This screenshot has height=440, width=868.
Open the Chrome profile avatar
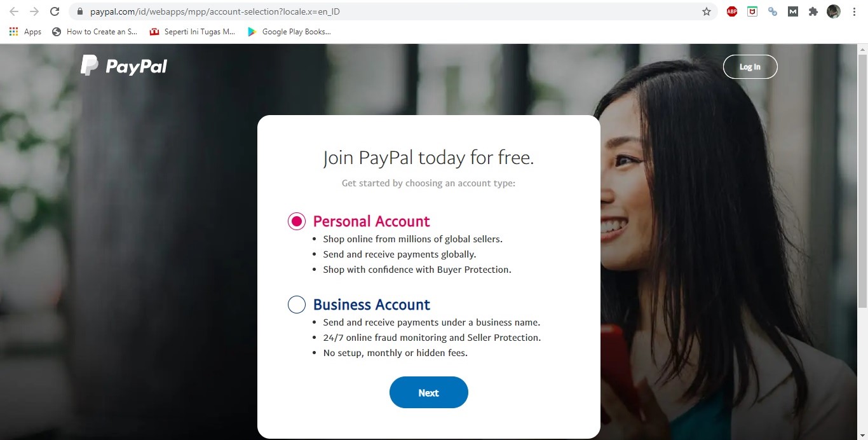click(834, 11)
